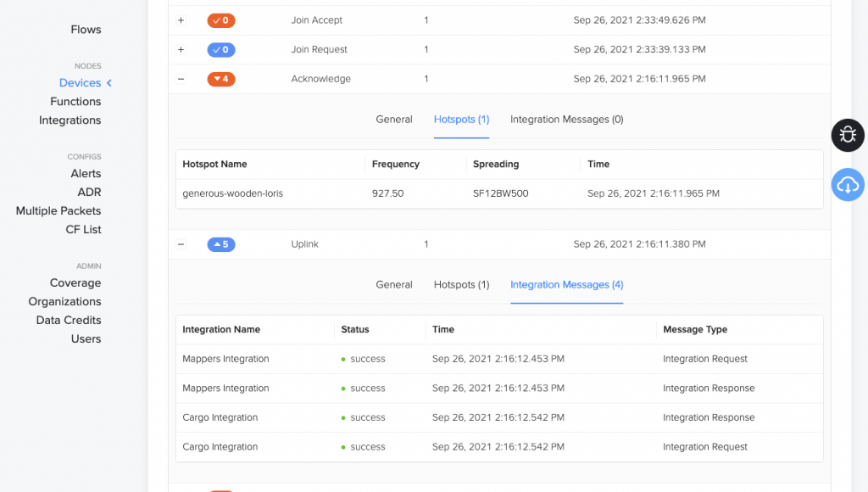Open Hotspots (1) tab under Uplink
This screenshot has height=492, width=868.
(x=462, y=285)
